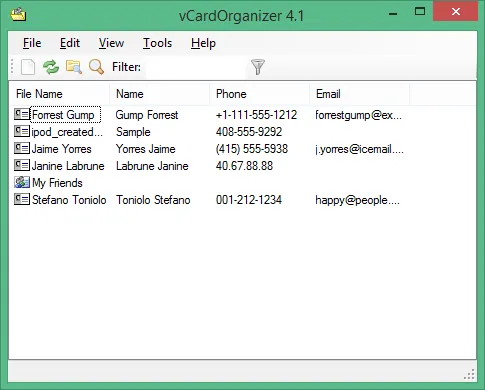Viewport: 485px width, 390px height.
Task: Click the File Name column header
Action: click(59, 94)
